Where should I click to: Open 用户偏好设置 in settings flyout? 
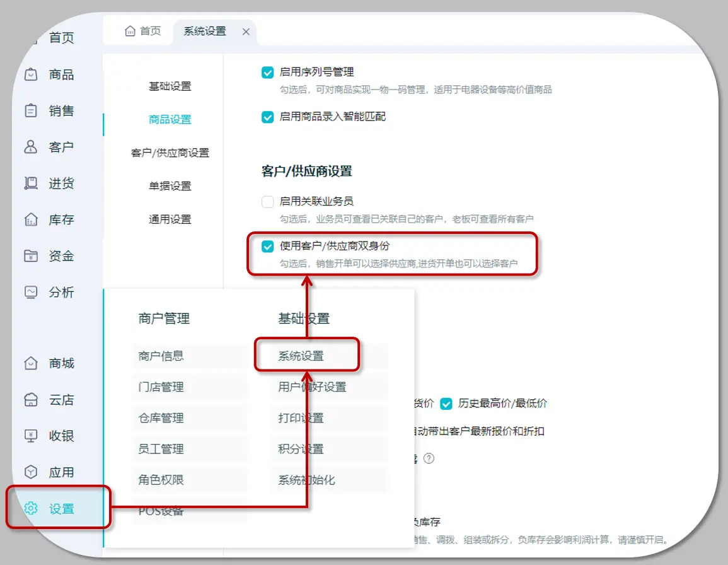(x=330, y=387)
